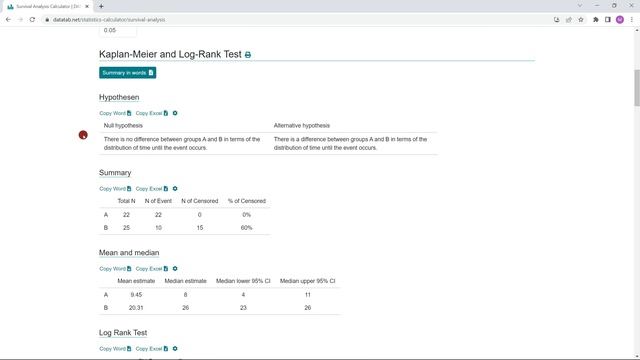Click the Mean and median heading

click(129, 253)
